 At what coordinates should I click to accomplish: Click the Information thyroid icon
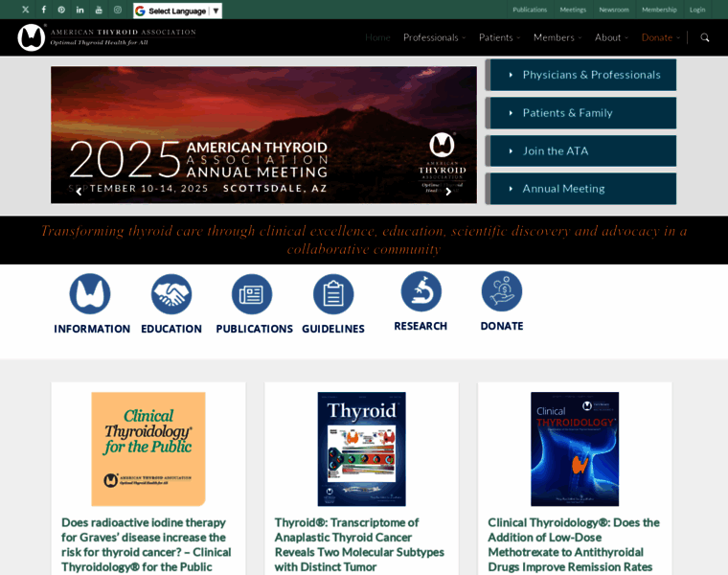(x=90, y=294)
